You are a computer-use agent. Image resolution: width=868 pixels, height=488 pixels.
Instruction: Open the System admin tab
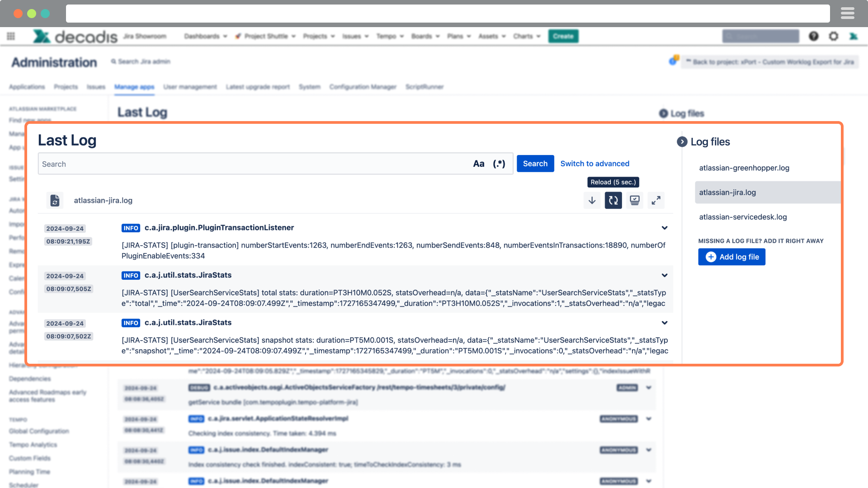tap(310, 87)
